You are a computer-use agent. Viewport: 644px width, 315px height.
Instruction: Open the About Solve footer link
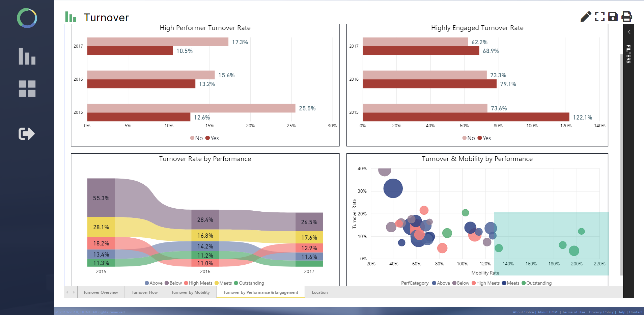523,312
